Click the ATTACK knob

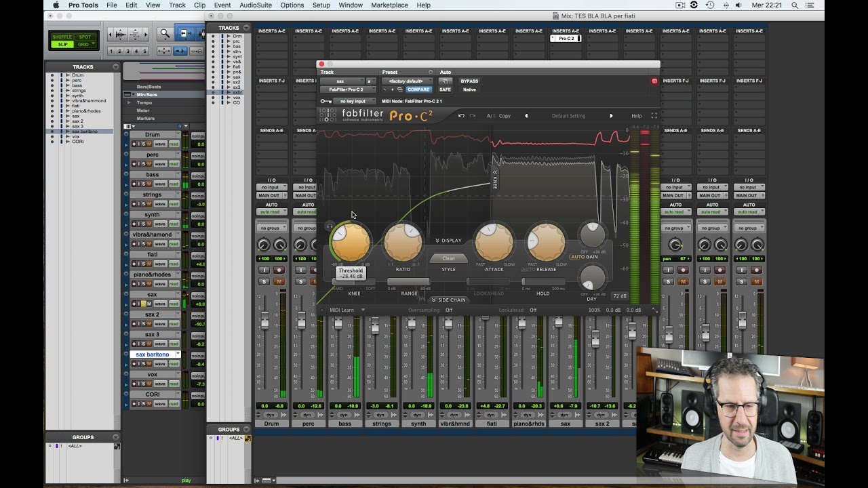[x=494, y=242]
